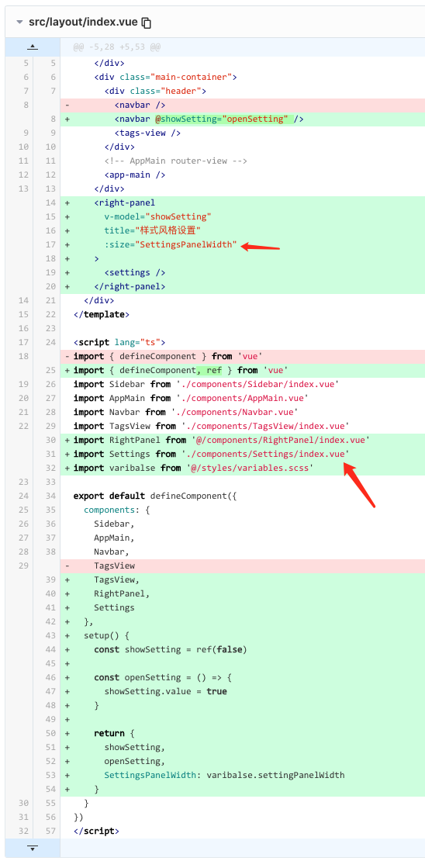Click the <div class="header"> line
This screenshot has height=868, width=425.
(243, 91)
